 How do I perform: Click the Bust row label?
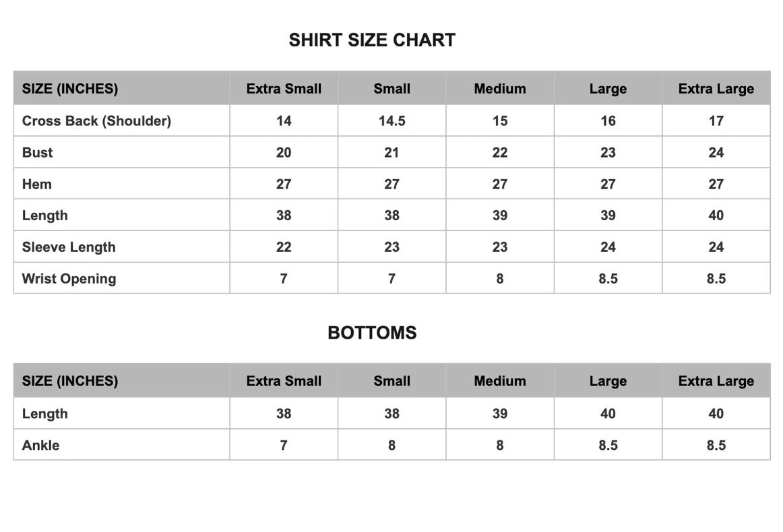tap(38, 152)
